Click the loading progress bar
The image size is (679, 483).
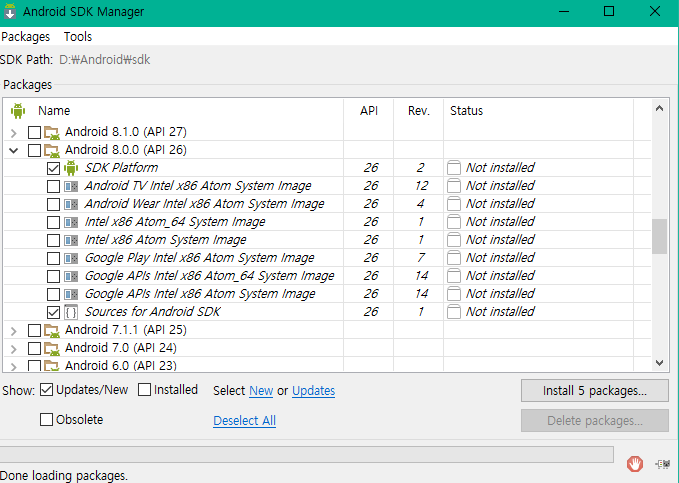click(x=307, y=454)
